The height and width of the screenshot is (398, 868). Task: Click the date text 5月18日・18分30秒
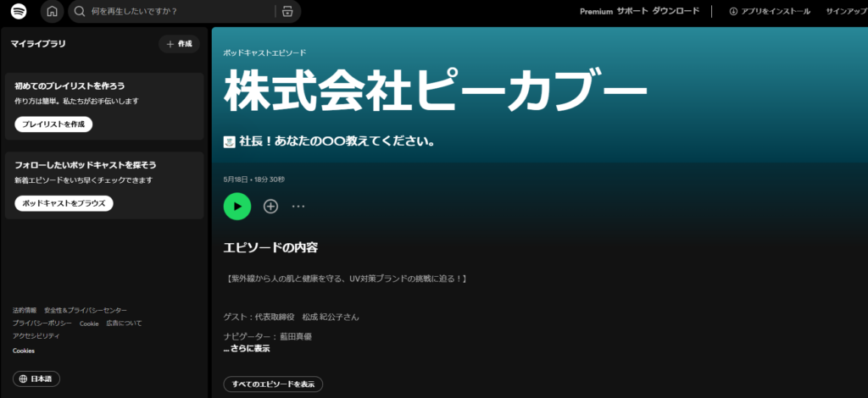(x=254, y=180)
